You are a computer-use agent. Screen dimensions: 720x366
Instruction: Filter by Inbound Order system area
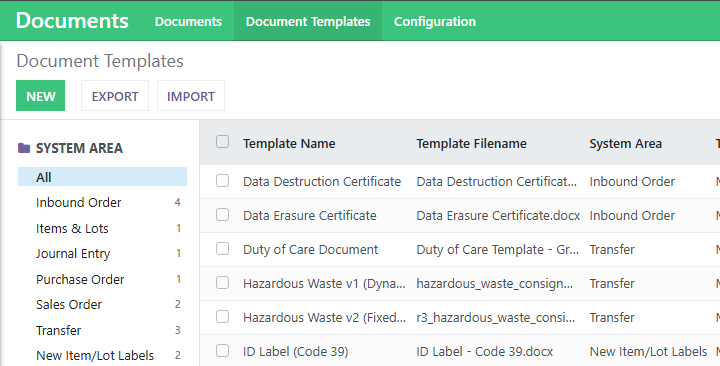pyautogui.click(x=102, y=203)
